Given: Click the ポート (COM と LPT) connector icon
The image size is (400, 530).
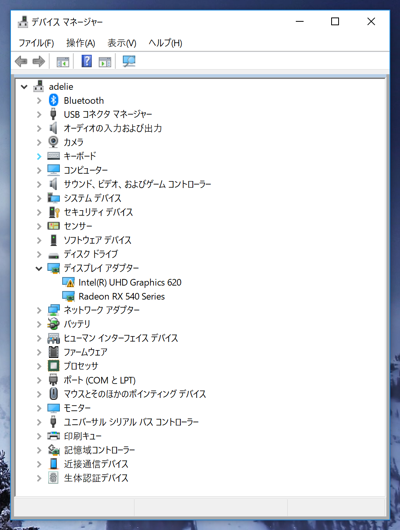Looking at the screenshot, I should [53, 380].
